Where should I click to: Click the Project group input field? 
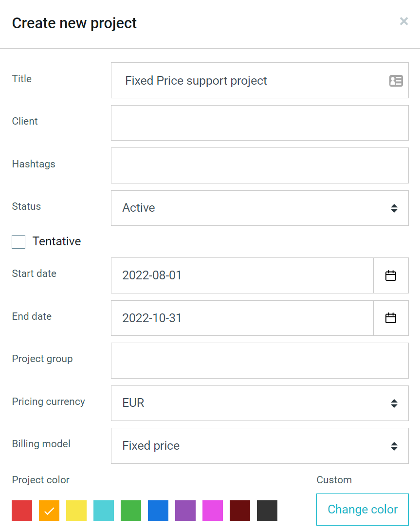tap(260, 361)
